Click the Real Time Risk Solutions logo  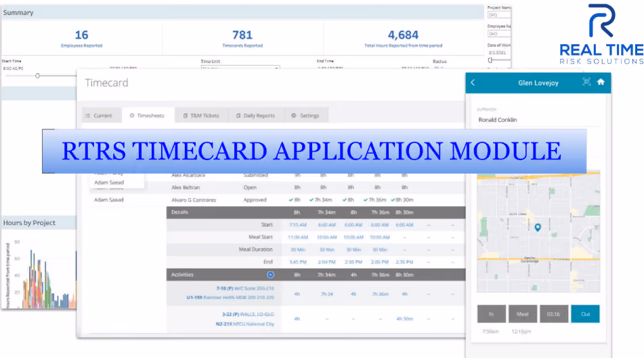[x=602, y=35]
